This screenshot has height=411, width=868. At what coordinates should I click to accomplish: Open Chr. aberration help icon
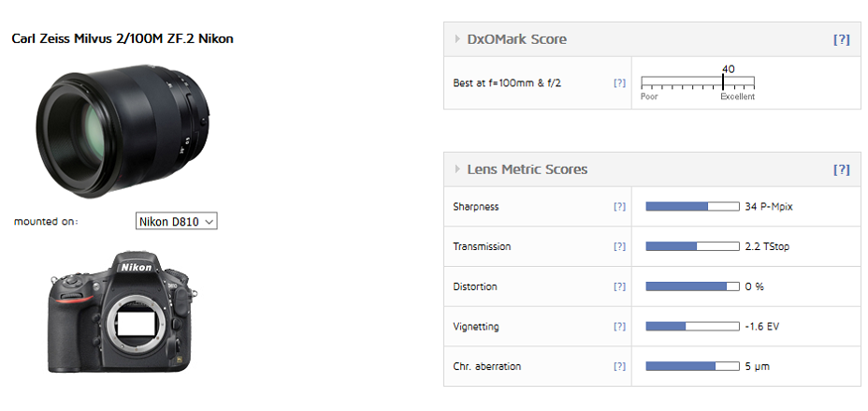[619, 367]
